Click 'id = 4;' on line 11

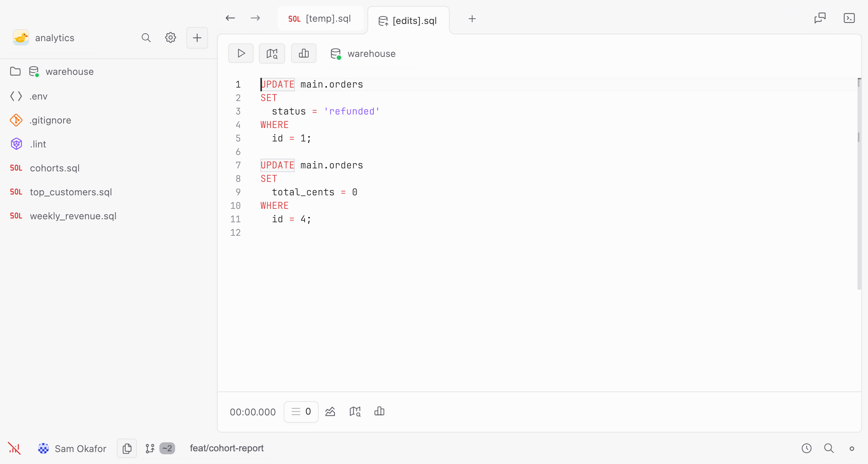coord(291,219)
